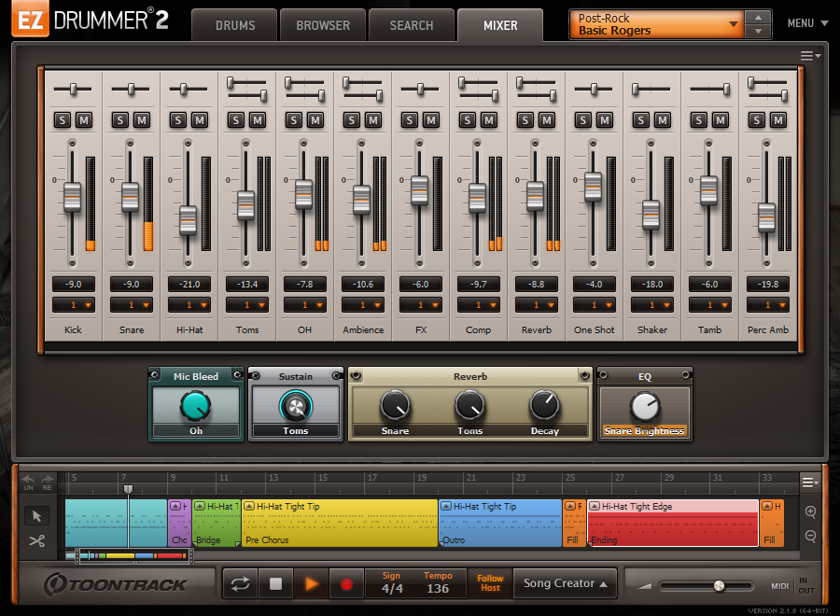Screen dimensions: 840x616
Task: Select the MIXER tab
Action: [x=500, y=25]
